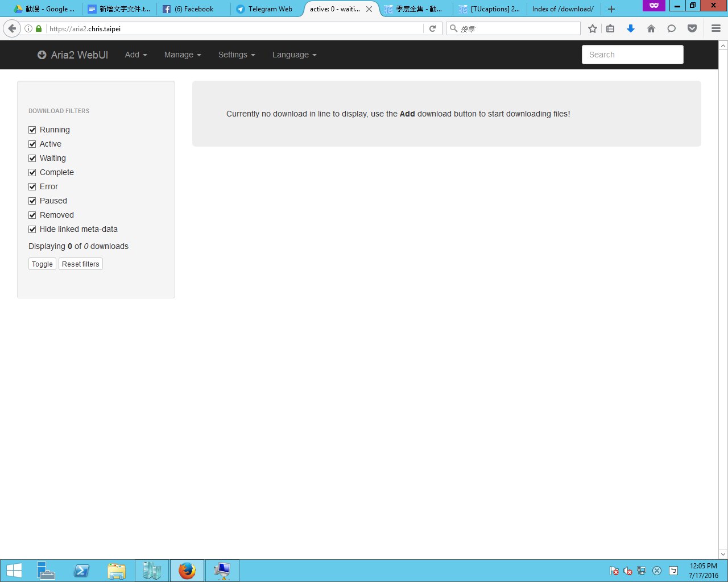Bookmark this page with star icon
The height and width of the screenshot is (582, 728).
click(x=593, y=28)
